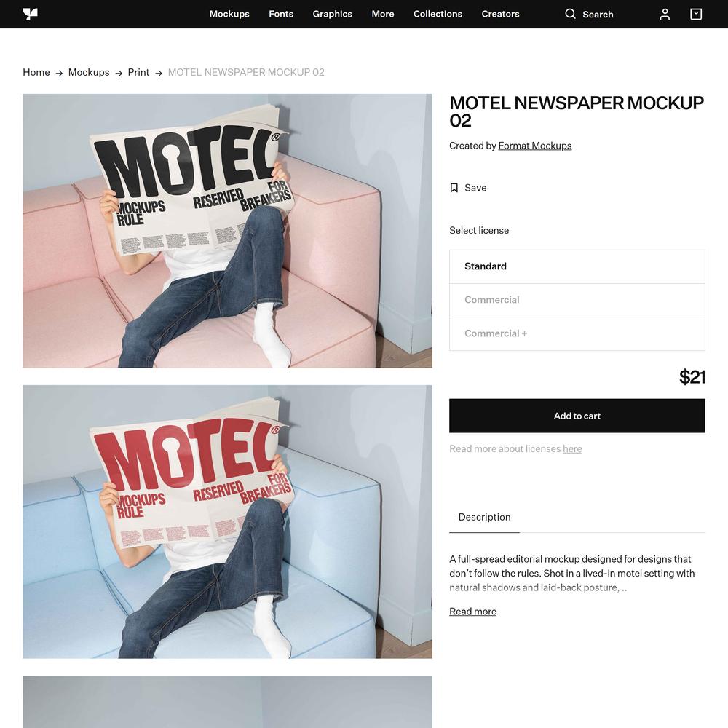Viewport: 728px width, 728px height.
Task: Open the user account icon
Action: coord(665,15)
